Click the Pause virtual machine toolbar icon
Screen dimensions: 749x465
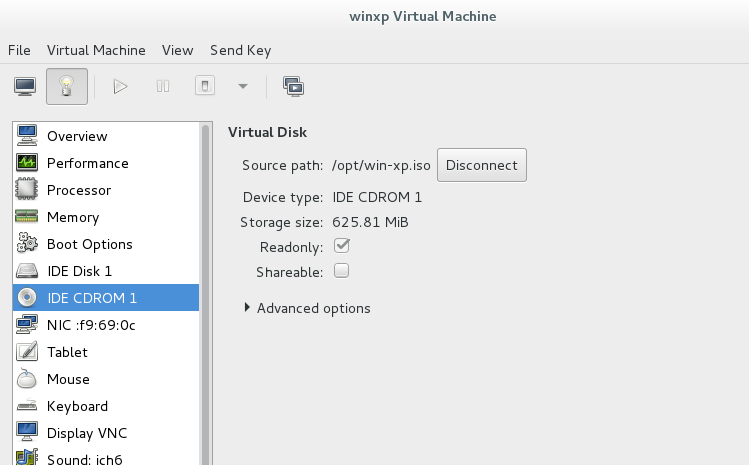click(x=162, y=87)
